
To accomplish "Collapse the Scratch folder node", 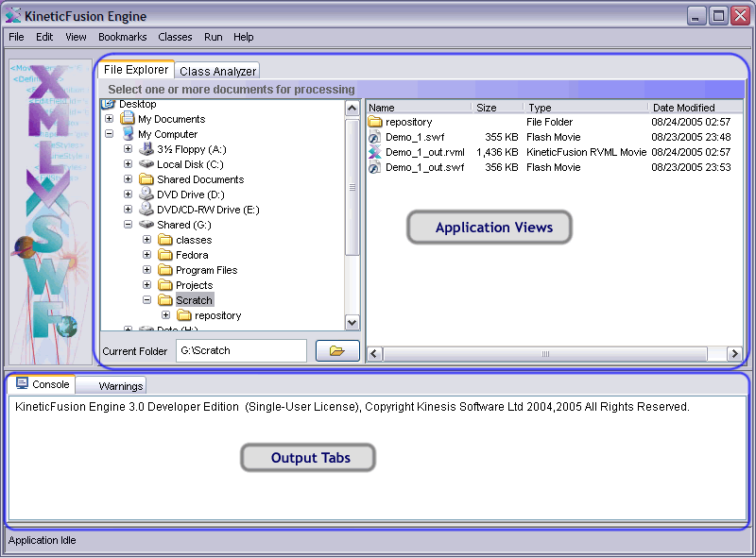I will coord(147,299).
